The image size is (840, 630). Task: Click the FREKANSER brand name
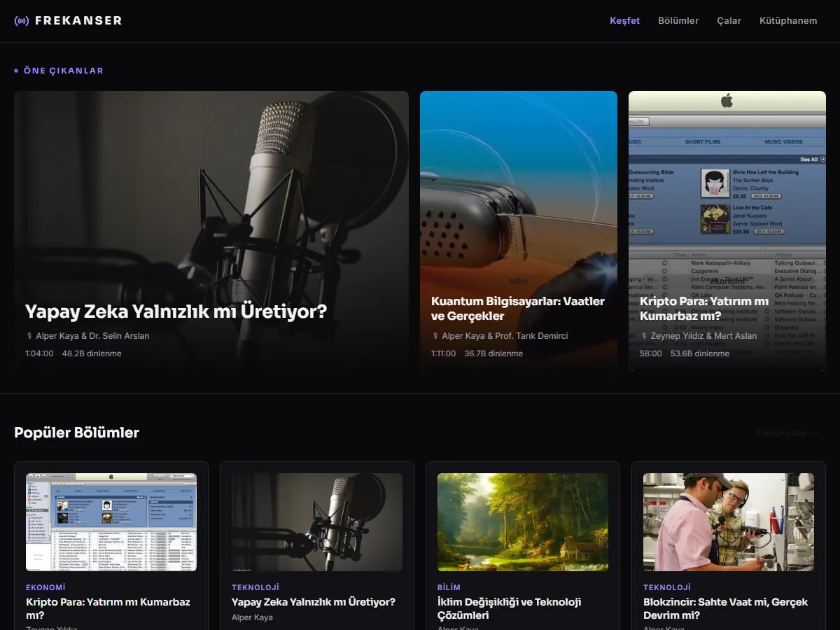(x=78, y=21)
